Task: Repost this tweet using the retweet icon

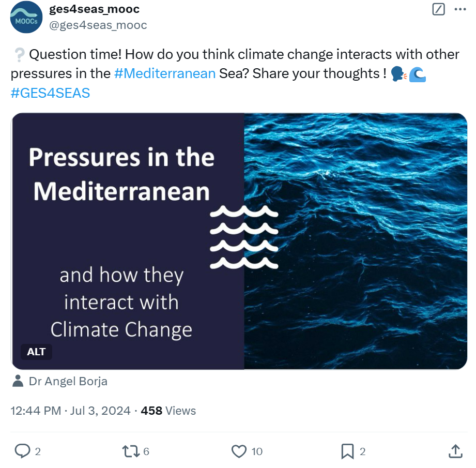Action: click(x=130, y=451)
